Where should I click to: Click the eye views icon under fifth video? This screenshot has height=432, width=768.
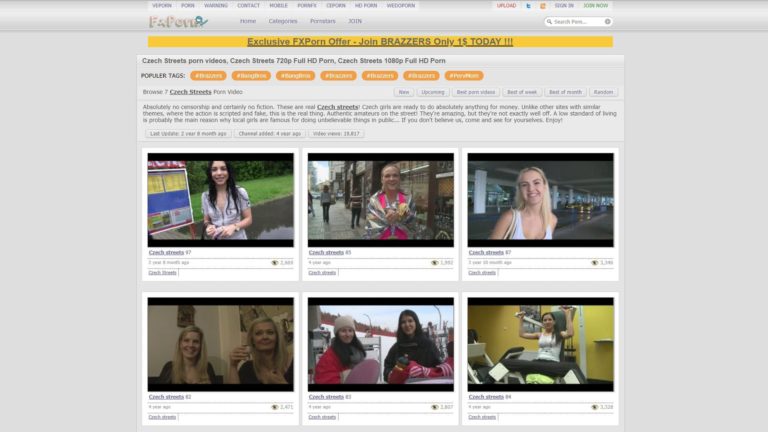434,407
